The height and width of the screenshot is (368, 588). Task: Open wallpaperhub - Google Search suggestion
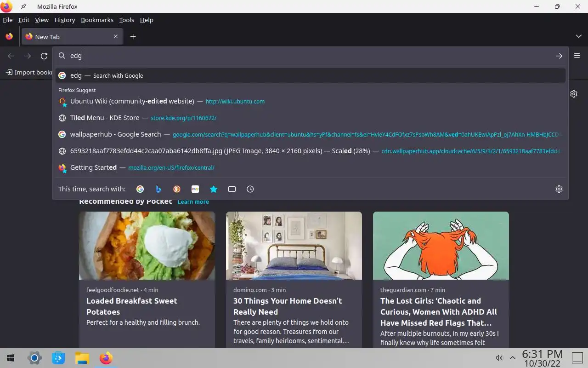[x=310, y=134]
